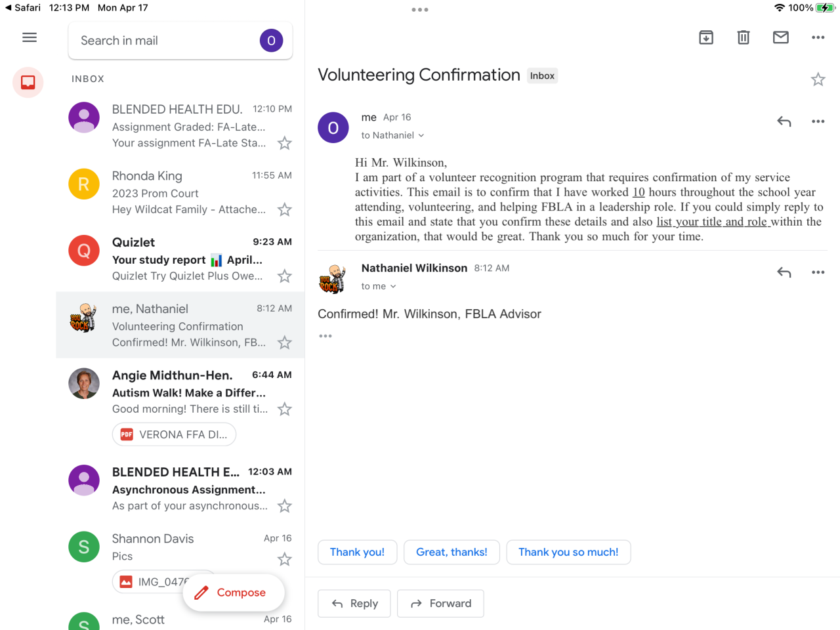Archive the Volunteering Confirmation email
Screen dimensions: 840x630
[x=706, y=37]
